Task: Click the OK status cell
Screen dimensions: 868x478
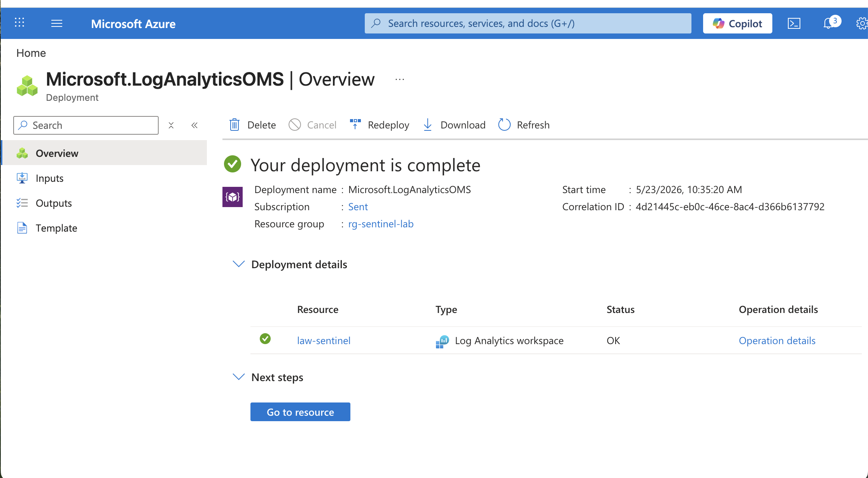Action: coord(613,341)
